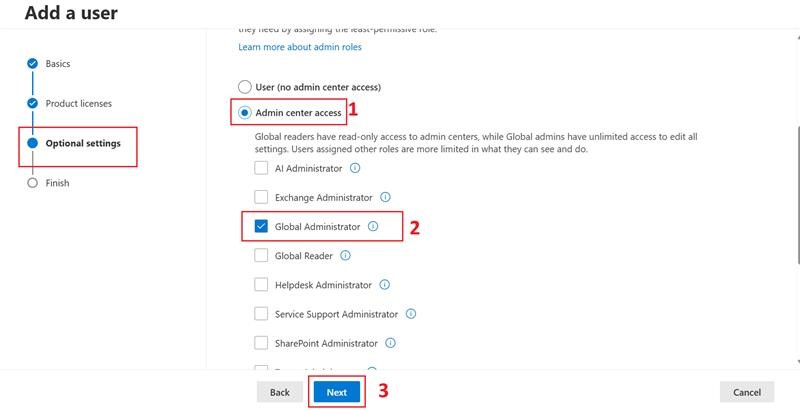Click the Next button

pyautogui.click(x=337, y=392)
